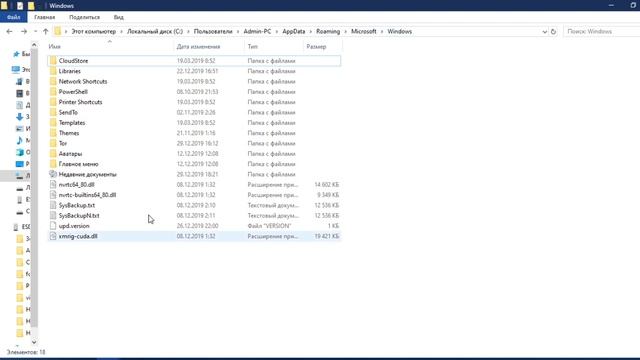Screen dimensions: 640x360
Task: Select the nvrtc-builtins64_80.dll file icon
Action: [53, 195]
